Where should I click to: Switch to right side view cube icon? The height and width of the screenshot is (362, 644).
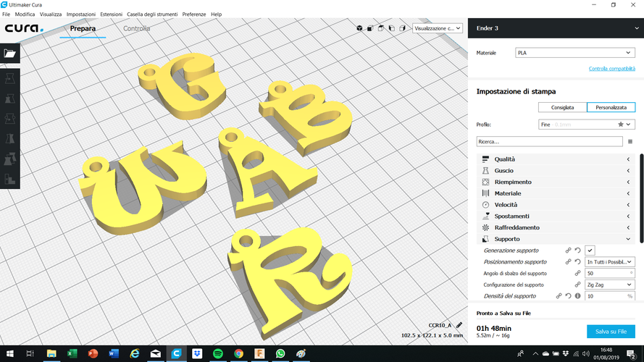[x=403, y=28]
